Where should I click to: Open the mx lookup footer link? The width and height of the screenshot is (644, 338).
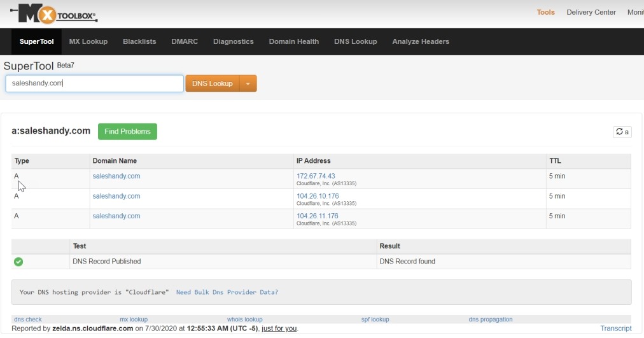(134, 319)
